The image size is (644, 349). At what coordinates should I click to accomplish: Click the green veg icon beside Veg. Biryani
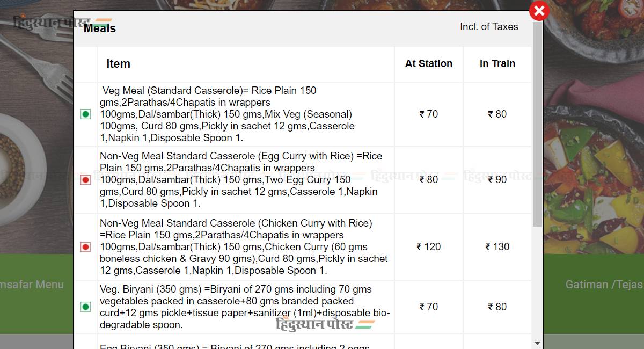pyautogui.click(x=85, y=307)
